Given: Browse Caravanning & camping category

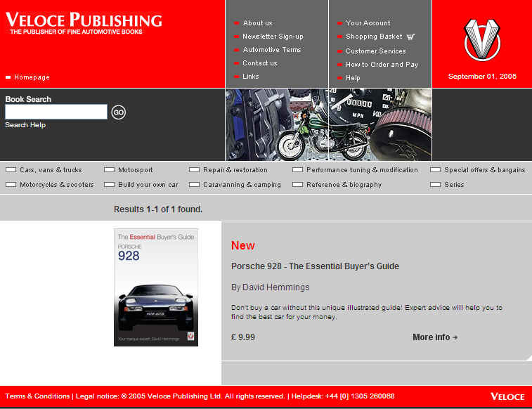Looking at the screenshot, I should (x=242, y=185).
